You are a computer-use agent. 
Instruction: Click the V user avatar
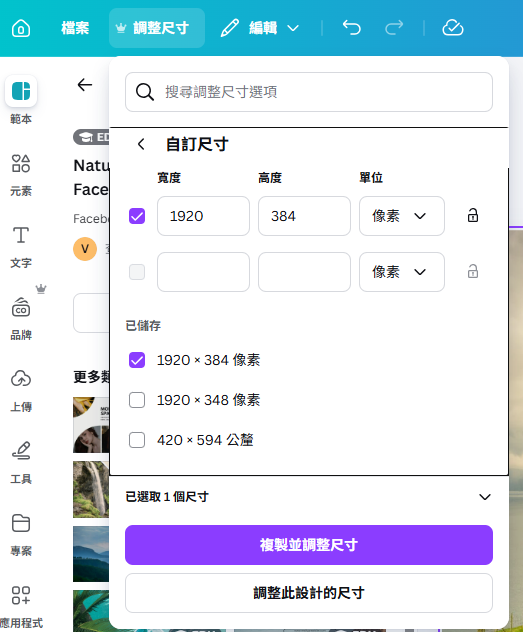tap(85, 249)
